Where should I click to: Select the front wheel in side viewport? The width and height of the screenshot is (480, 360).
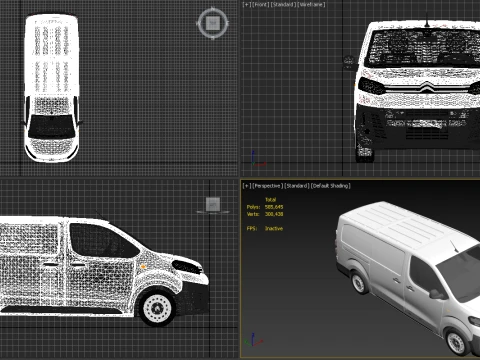click(156, 308)
